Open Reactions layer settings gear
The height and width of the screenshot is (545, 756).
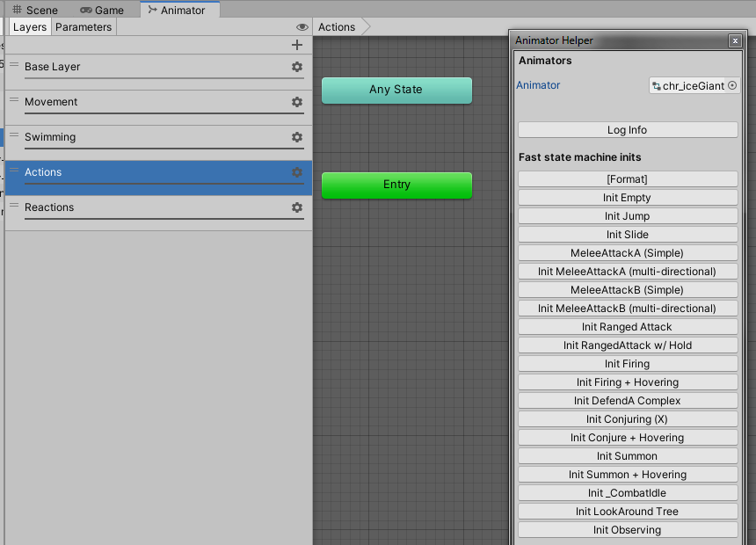tap(296, 207)
